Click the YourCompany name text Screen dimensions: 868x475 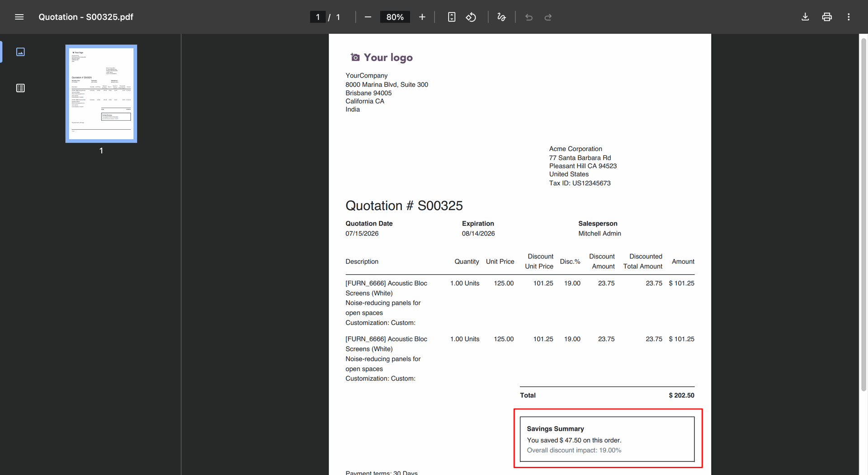[x=367, y=75]
